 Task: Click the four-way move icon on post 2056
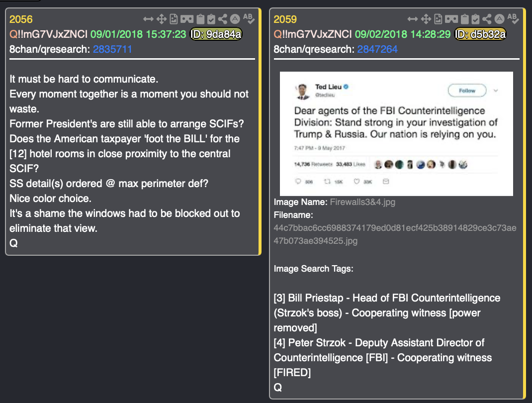[x=162, y=19]
